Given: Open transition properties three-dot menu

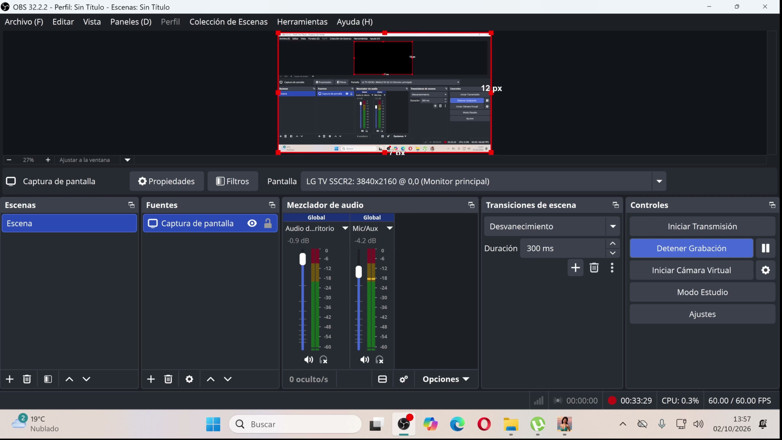Looking at the screenshot, I should [612, 268].
